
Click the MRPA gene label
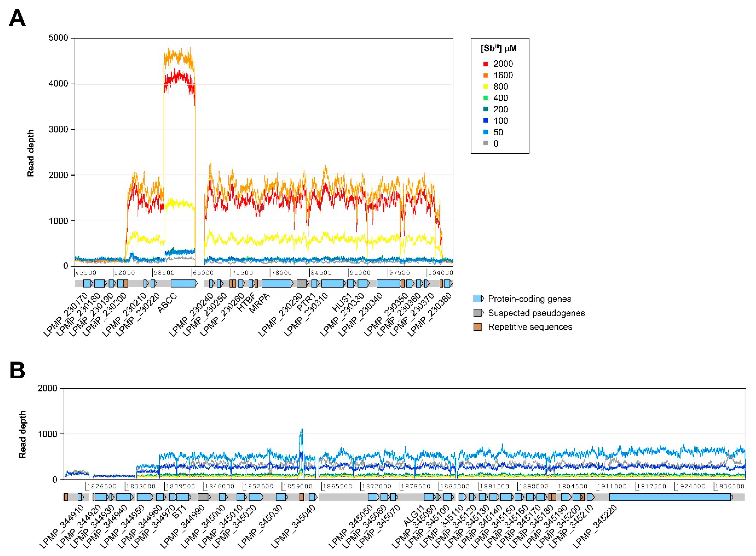coord(259,303)
